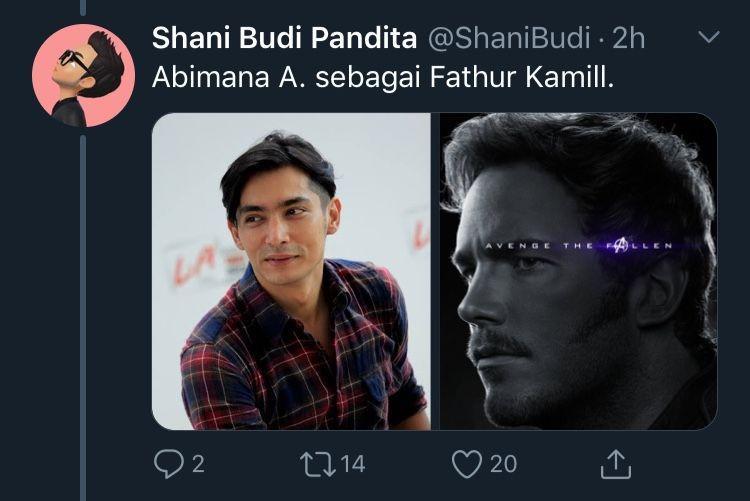Image resolution: width=750 pixels, height=501 pixels.
Task: Click the retweet count number 14
Action: [x=353, y=464]
